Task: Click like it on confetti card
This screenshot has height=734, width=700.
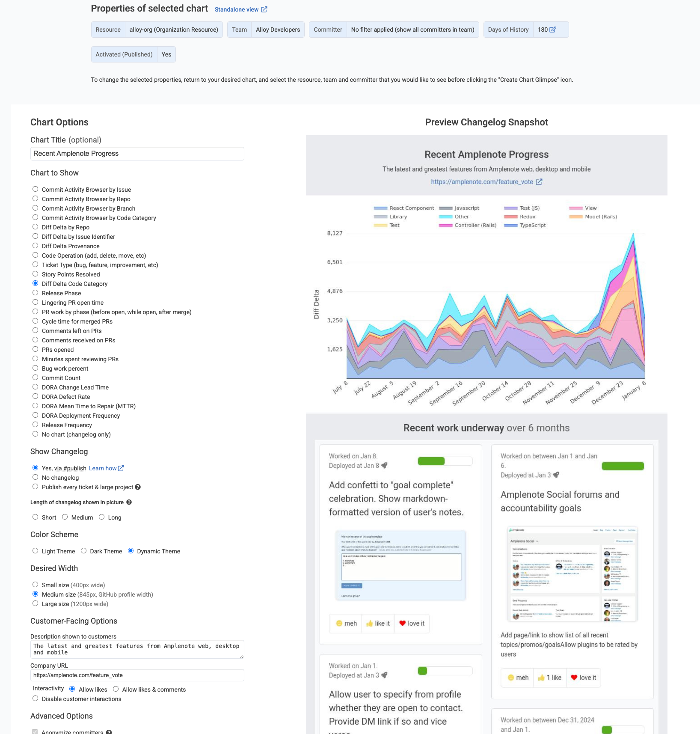Action: click(x=378, y=624)
